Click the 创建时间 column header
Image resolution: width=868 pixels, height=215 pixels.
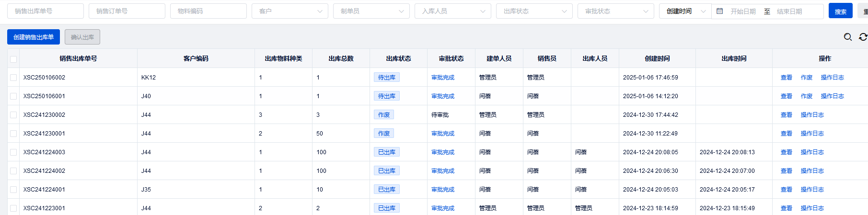pyautogui.click(x=657, y=58)
